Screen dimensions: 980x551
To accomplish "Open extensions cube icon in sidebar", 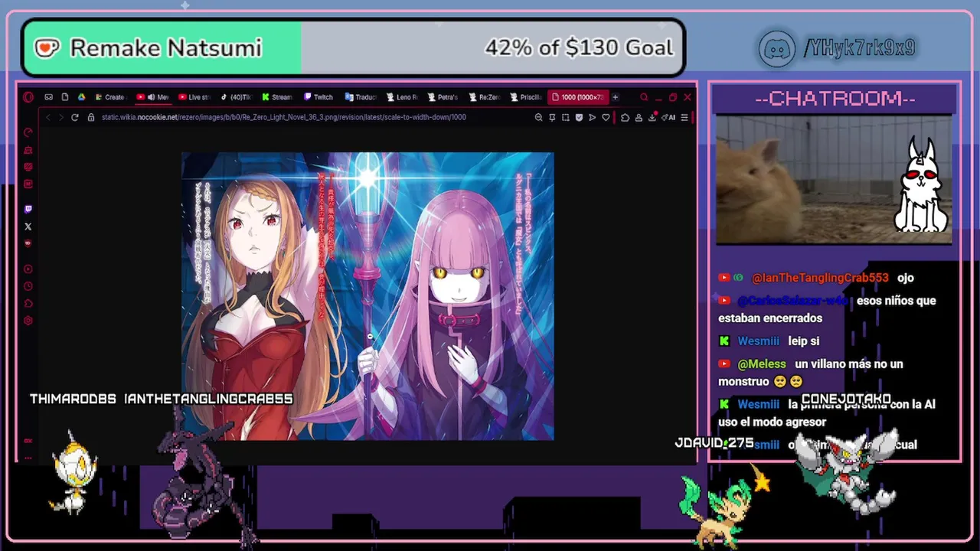I will [x=28, y=303].
